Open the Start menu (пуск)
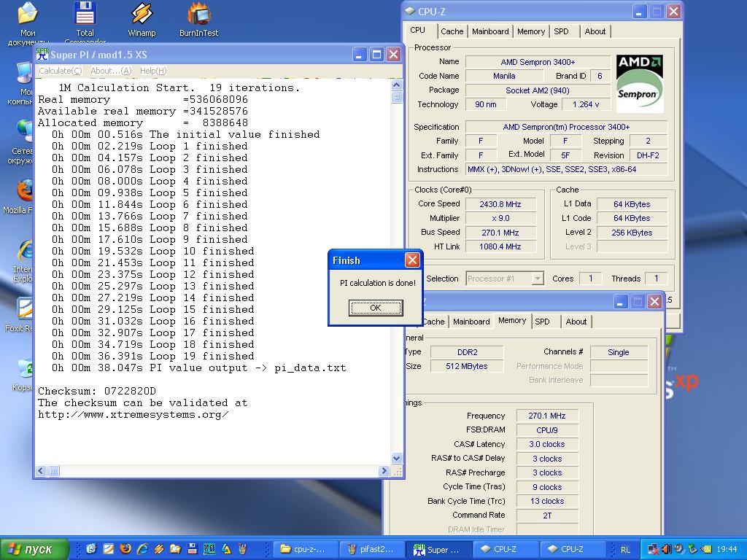 tap(34, 549)
